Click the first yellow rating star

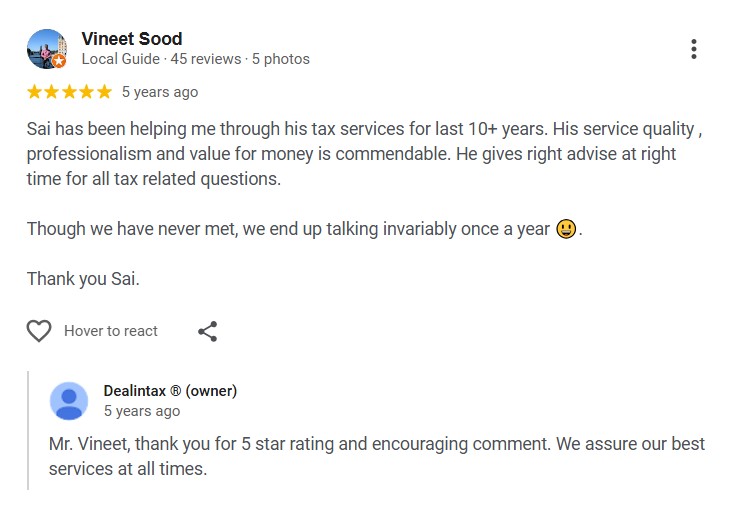coord(35,92)
